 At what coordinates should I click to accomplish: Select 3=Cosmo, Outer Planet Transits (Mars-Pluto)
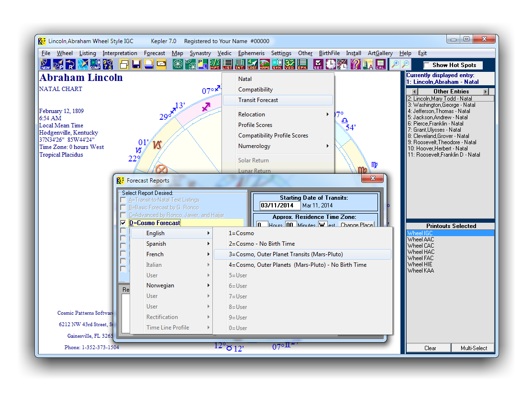(x=303, y=254)
